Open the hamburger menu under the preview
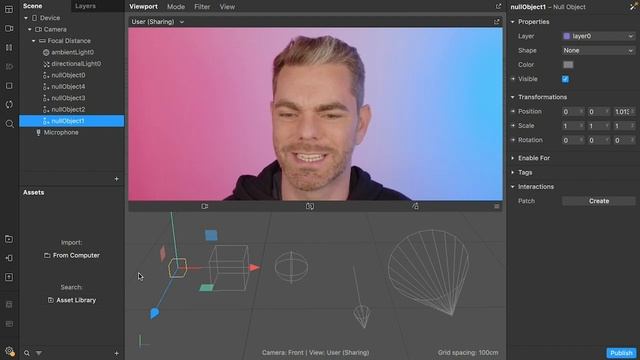 pyautogui.click(x=497, y=206)
